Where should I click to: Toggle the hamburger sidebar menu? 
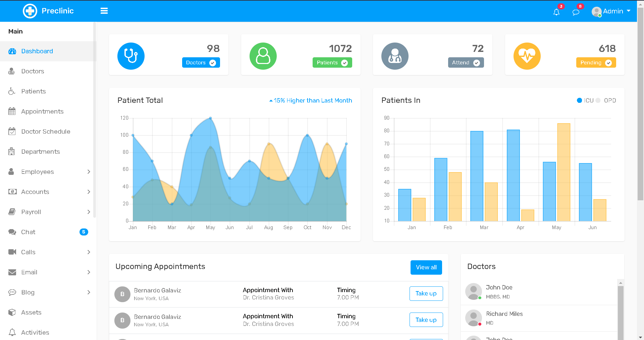104,11
